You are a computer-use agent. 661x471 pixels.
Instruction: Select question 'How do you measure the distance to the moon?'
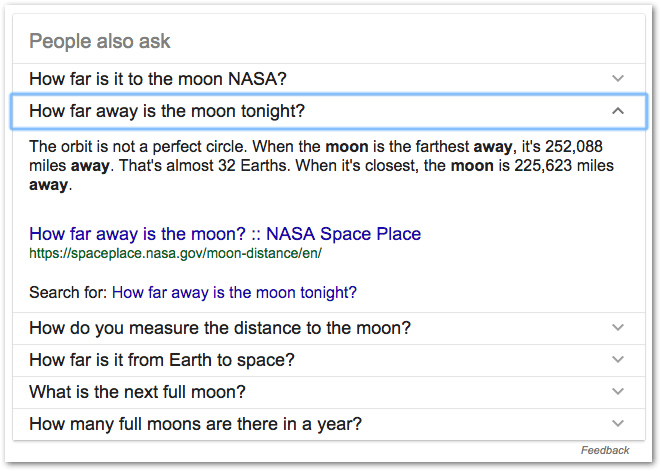pos(220,328)
